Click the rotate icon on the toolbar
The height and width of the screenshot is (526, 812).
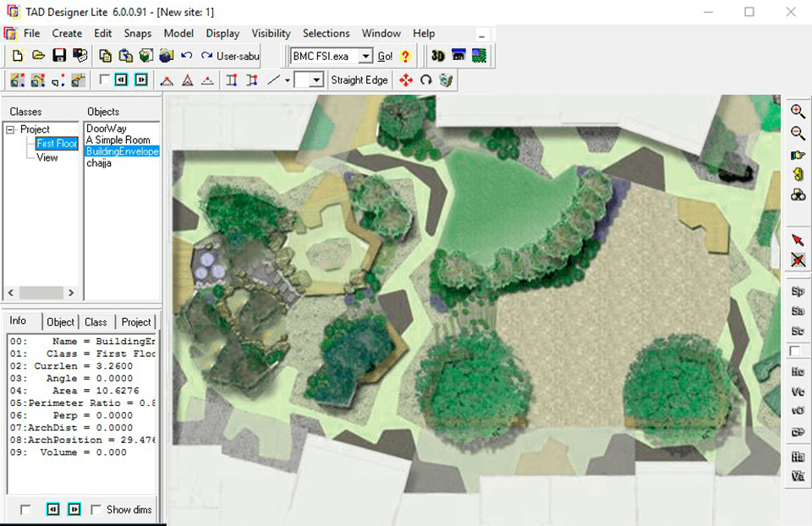tap(426, 79)
